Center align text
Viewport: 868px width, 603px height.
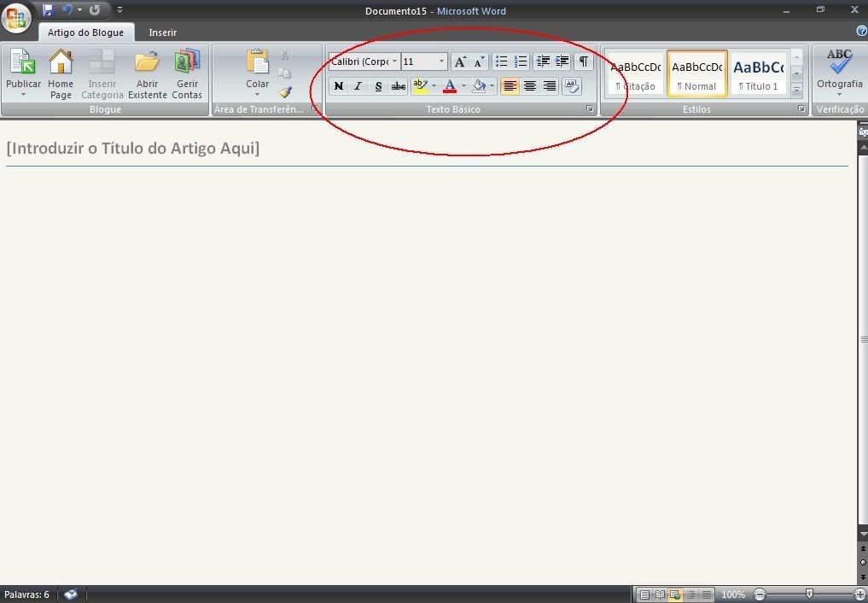530,85
